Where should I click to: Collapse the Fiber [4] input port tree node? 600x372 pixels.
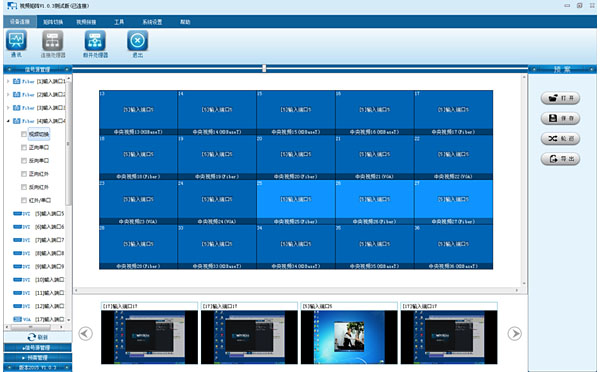click(8, 121)
